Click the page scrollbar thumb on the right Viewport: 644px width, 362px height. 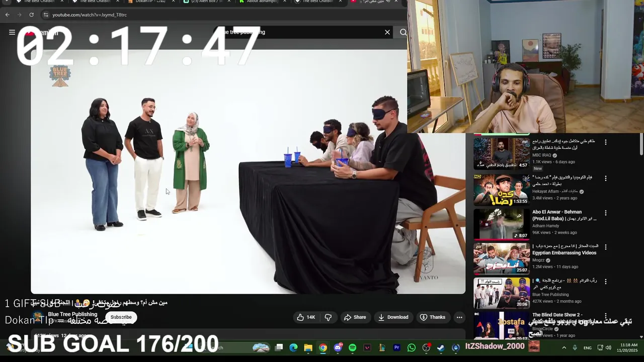pyautogui.click(x=641, y=145)
